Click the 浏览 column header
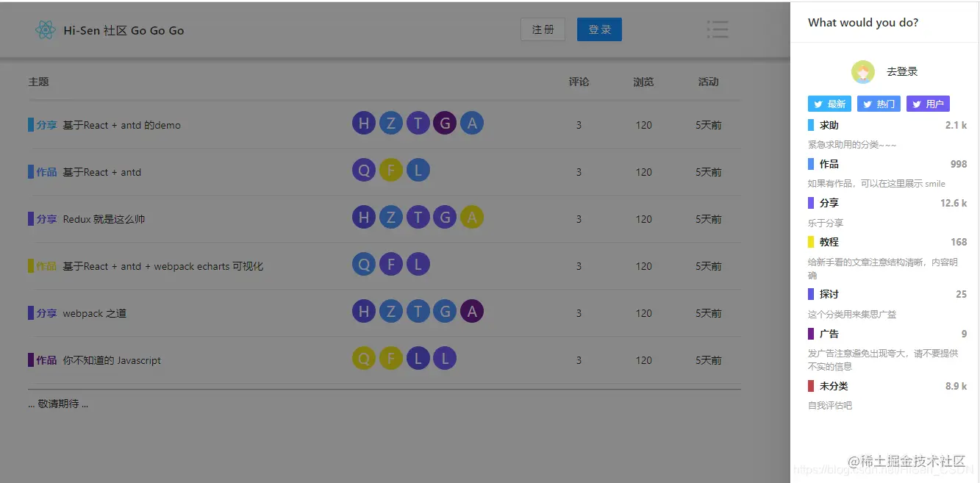The image size is (980, 483). pos(643,82)
